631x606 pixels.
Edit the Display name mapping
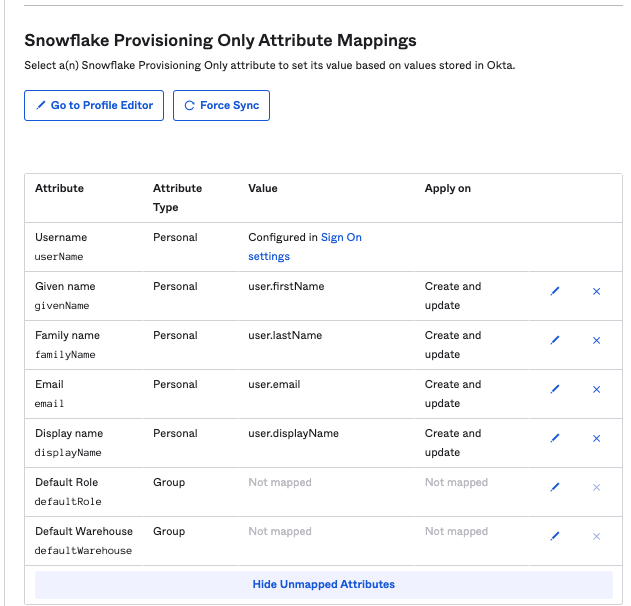point(555,438)
